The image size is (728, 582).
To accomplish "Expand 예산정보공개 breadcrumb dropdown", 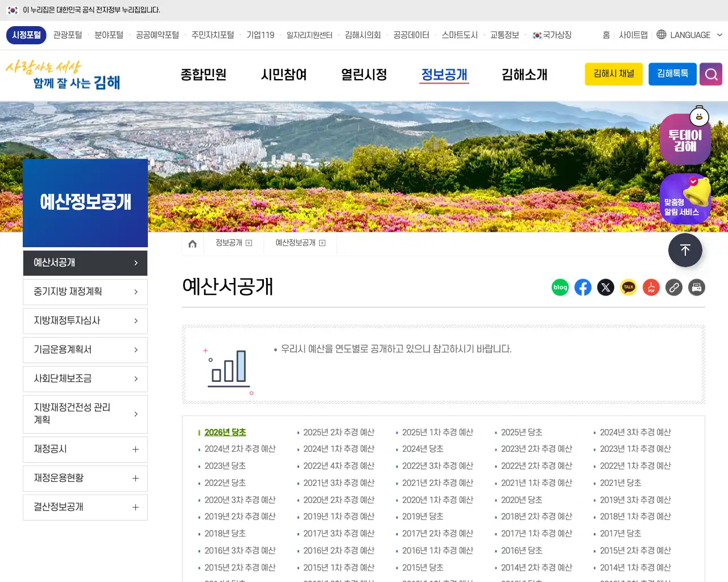I will [322, 243].
